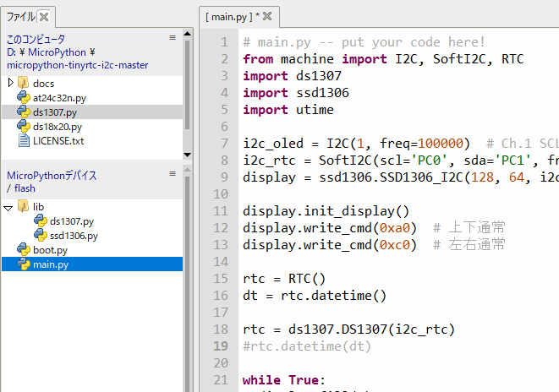Click the このコンピュータ heading link

point(36,39)
